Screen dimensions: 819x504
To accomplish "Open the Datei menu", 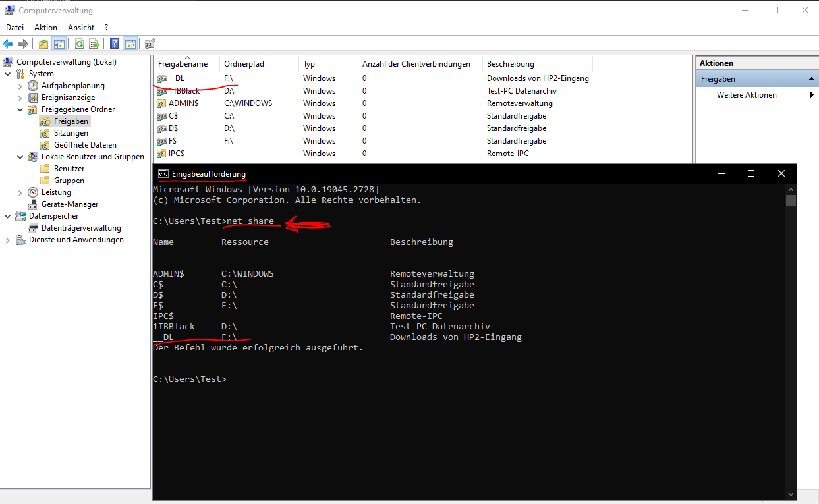I will [x=14, y=28].
